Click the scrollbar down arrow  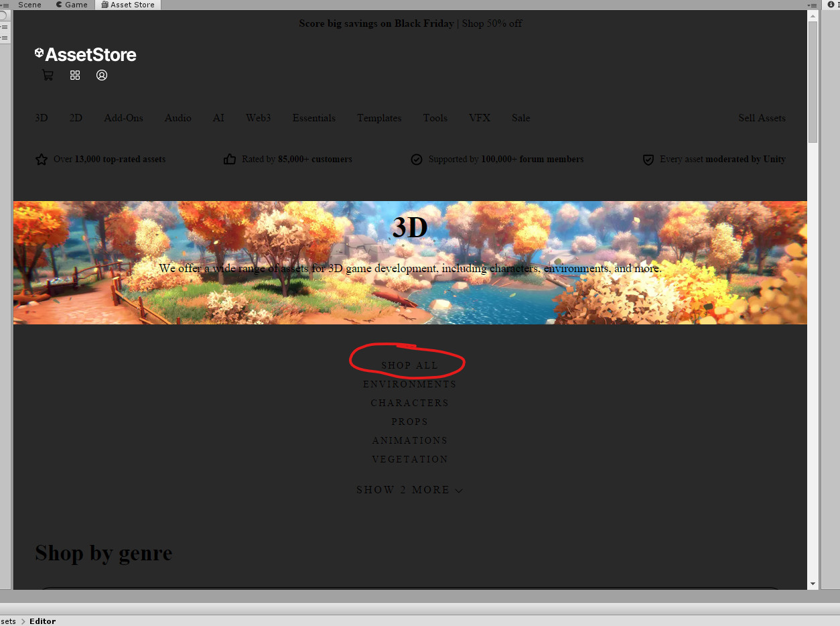(813, 584)
